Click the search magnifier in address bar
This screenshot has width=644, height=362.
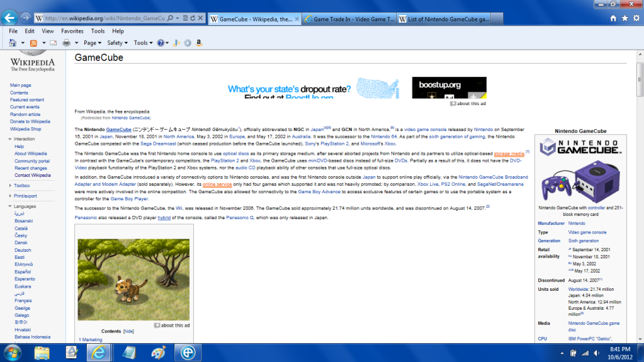pos(170,18)
